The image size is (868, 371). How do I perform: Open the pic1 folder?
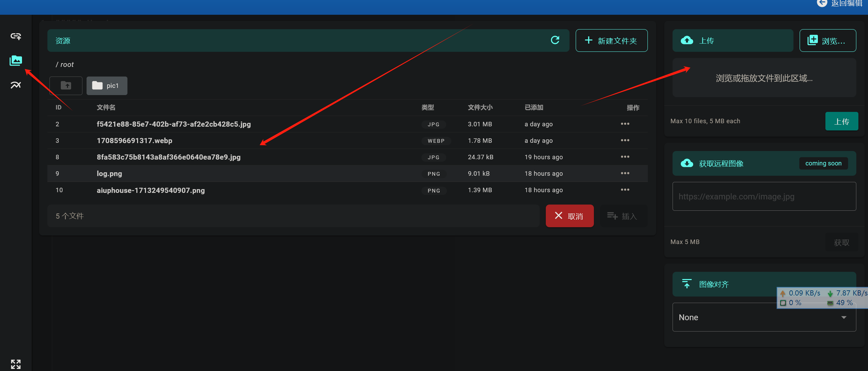107,85
